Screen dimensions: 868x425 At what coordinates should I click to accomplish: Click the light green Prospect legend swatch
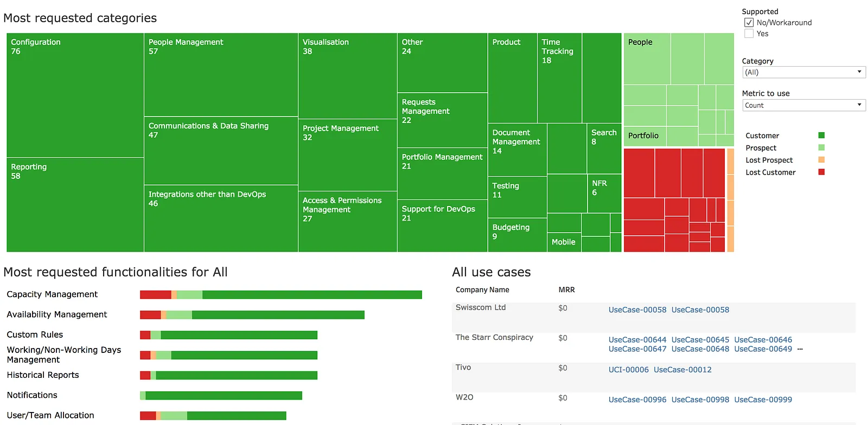pyautogui.click(x=821, y=147)
